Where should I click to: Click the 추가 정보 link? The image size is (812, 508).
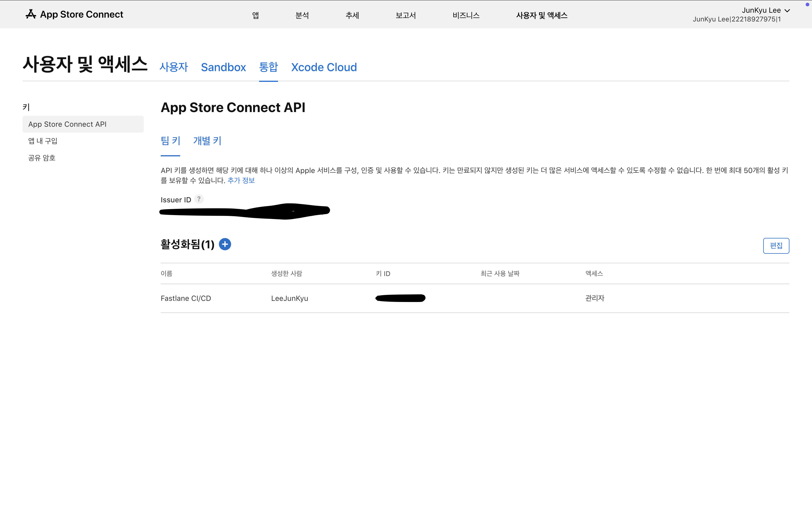[241, 180]
